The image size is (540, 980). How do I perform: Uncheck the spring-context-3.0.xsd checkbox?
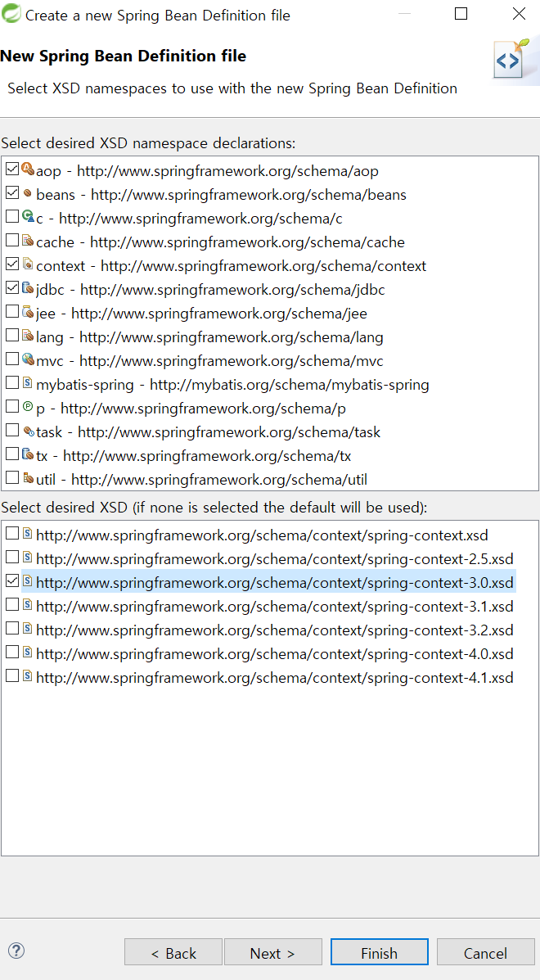pos(11,581)
